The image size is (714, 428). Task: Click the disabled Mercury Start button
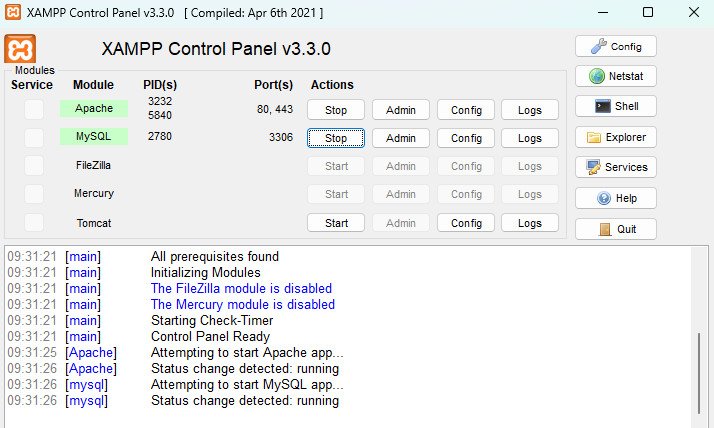(336, 194)
